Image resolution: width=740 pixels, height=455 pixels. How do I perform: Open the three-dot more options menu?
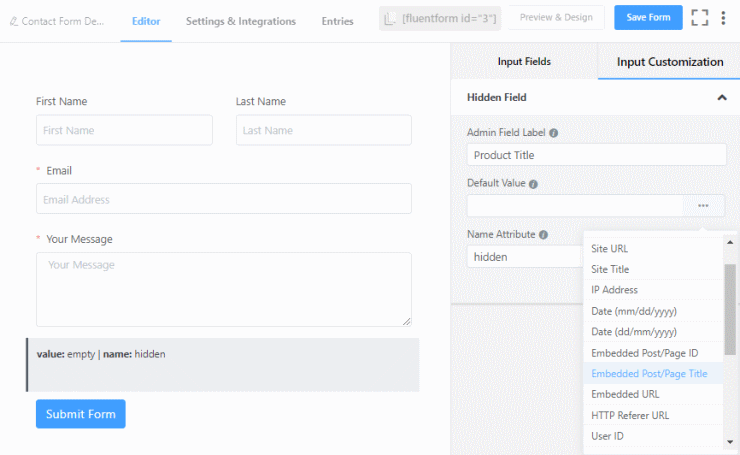click(x=723, y=18)
